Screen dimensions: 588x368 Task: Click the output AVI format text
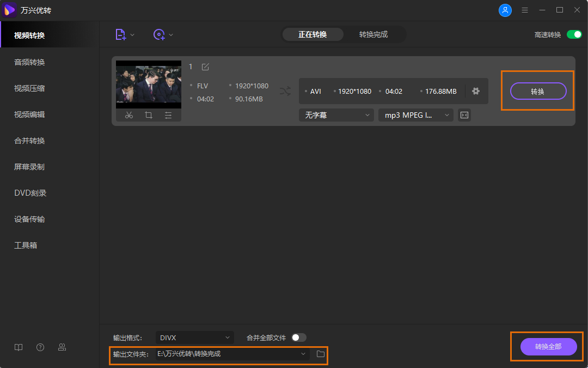click(x=316, y=91)
